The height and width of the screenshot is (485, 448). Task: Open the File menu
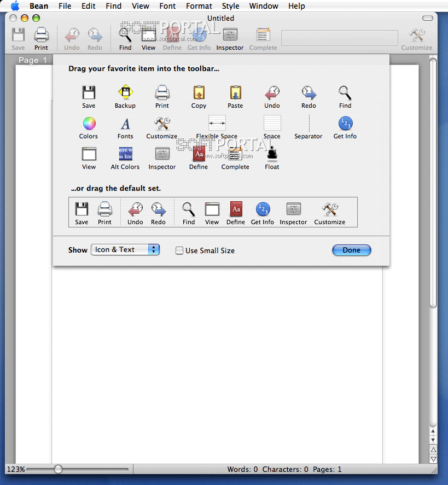coord(65,6)
